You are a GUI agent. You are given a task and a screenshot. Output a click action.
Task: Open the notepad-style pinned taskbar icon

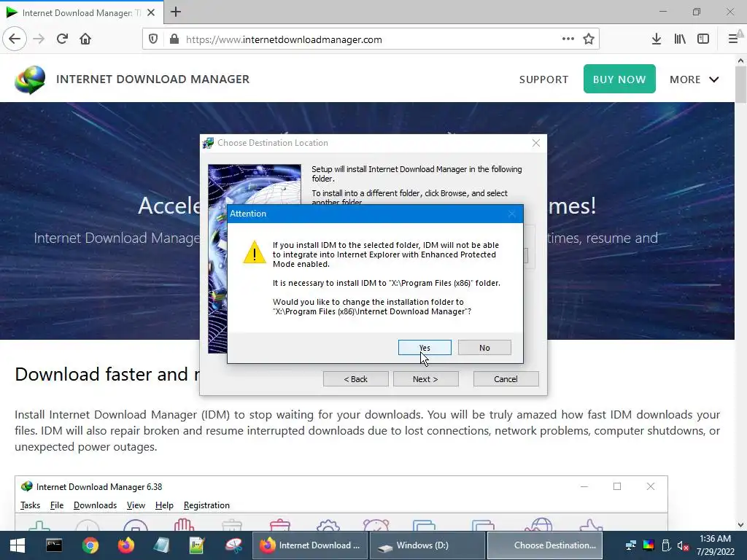coord(161,545)
